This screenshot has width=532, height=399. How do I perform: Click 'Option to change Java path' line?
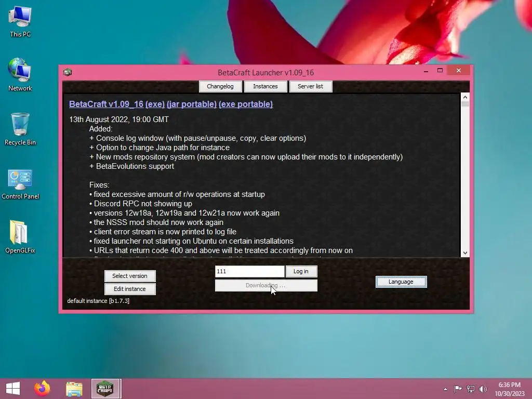click(159, 148)
